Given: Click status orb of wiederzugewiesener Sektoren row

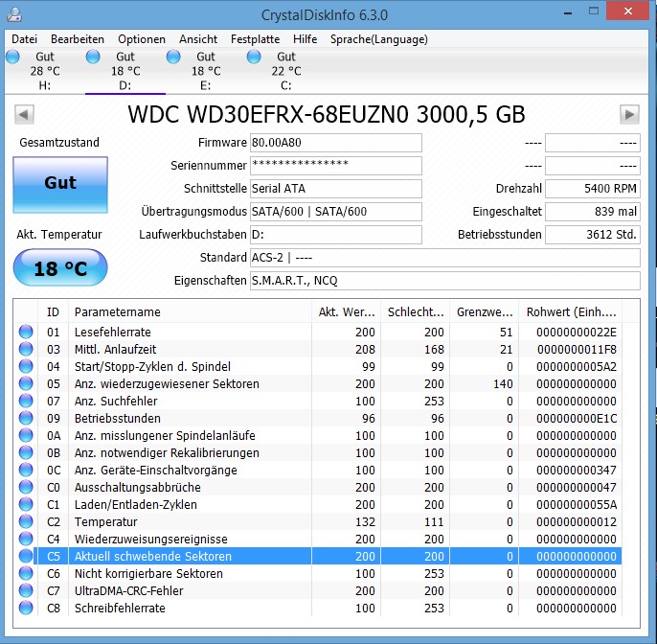Looking at the screenshot, I should (x=26, y=383).
